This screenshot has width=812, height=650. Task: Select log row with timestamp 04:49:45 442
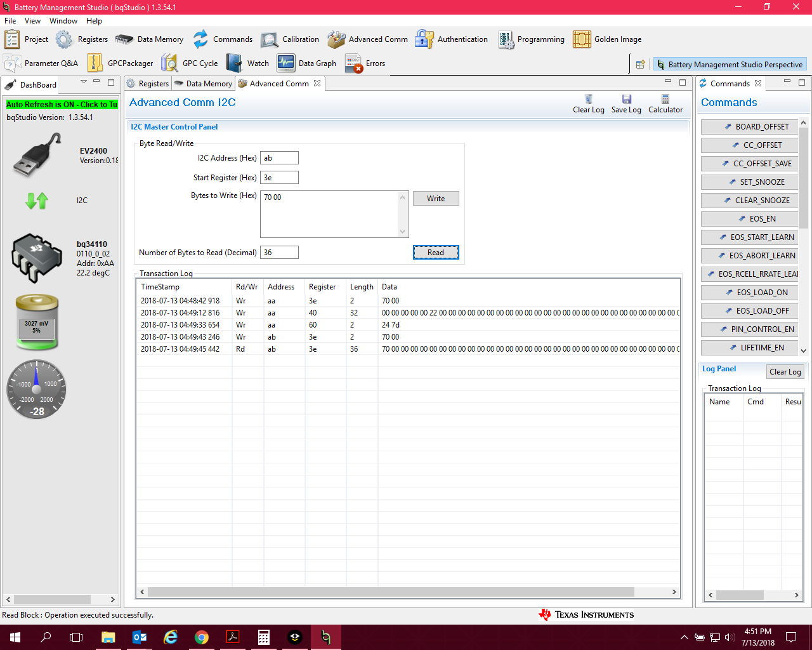[408, 349]
